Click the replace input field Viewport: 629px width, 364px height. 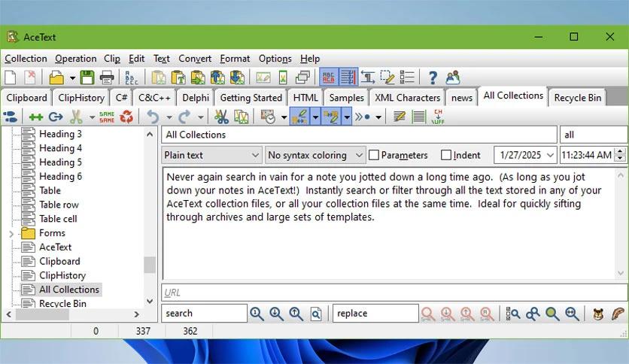click(375, 313)
